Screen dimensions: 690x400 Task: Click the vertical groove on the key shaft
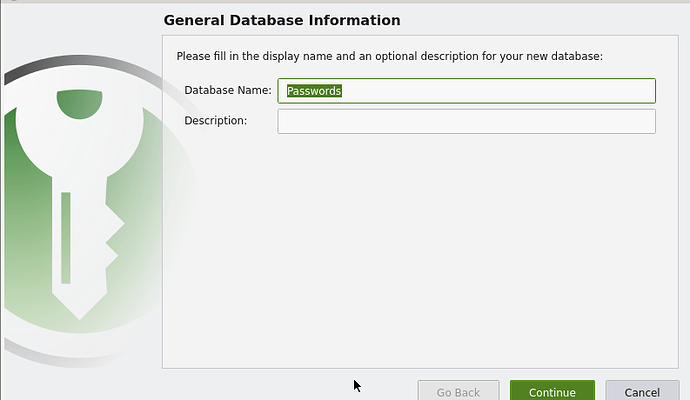66,237
